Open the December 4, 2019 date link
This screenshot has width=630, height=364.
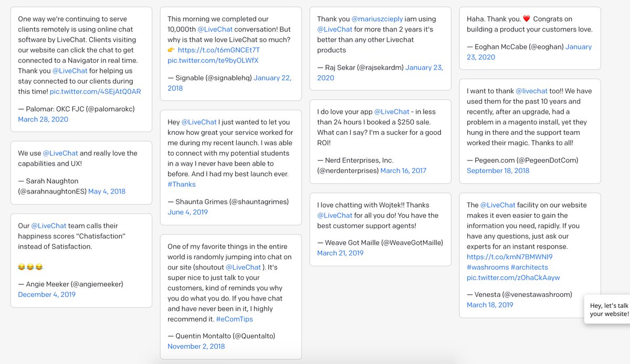pyautogui.click(x=47, y=294)
